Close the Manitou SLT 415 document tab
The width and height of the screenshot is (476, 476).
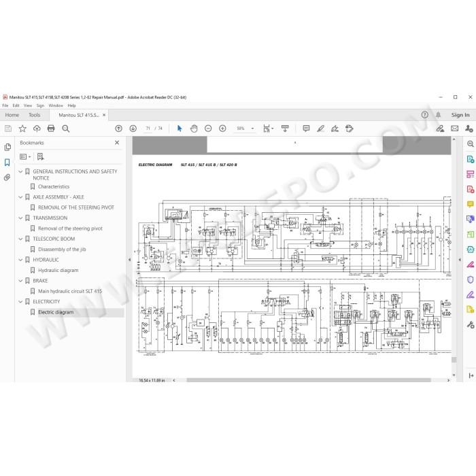[104, 115]
